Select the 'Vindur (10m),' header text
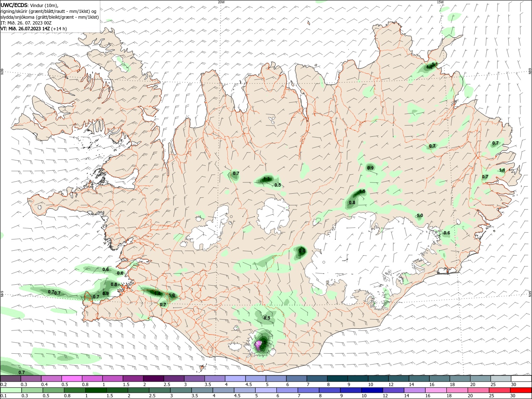The height and width of the screenshot is (399, 532). click(x=44, y=5)
